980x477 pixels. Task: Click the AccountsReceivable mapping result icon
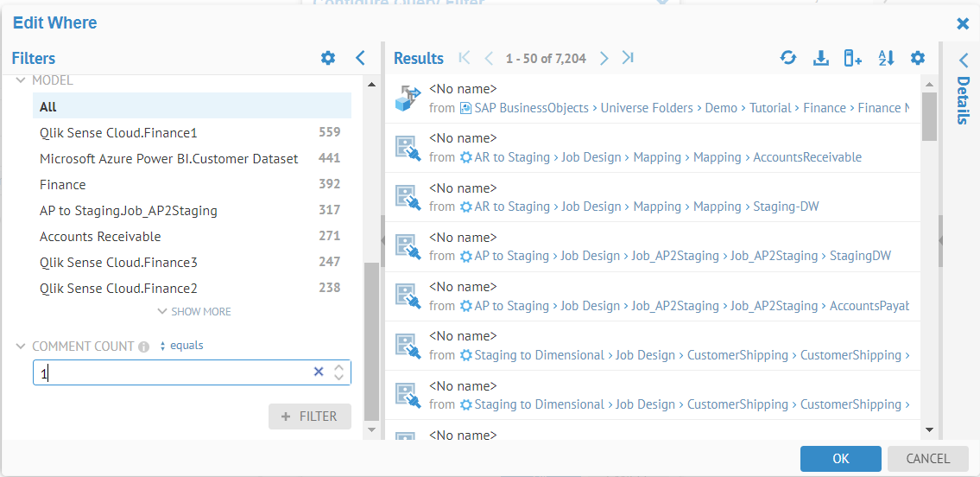click(x=408, y=148)
